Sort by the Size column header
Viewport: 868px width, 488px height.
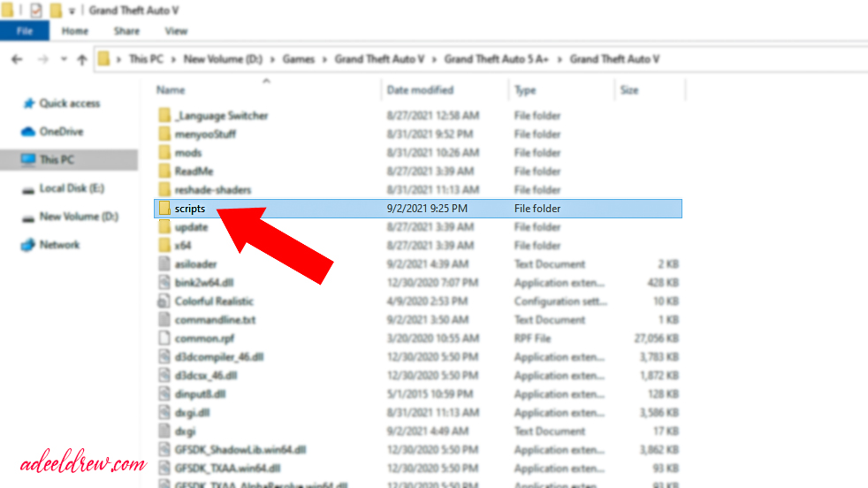pos(628,90)
